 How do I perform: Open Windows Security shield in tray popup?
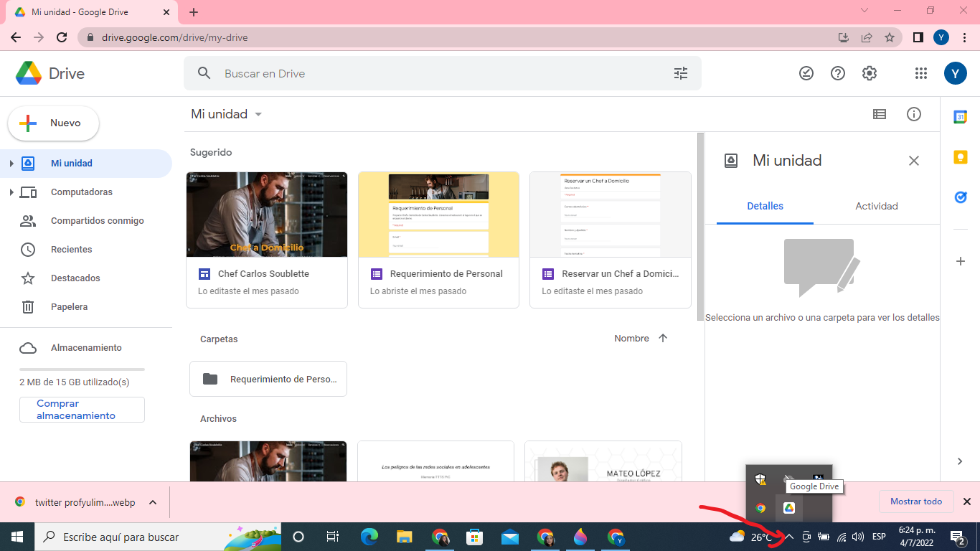760,479
